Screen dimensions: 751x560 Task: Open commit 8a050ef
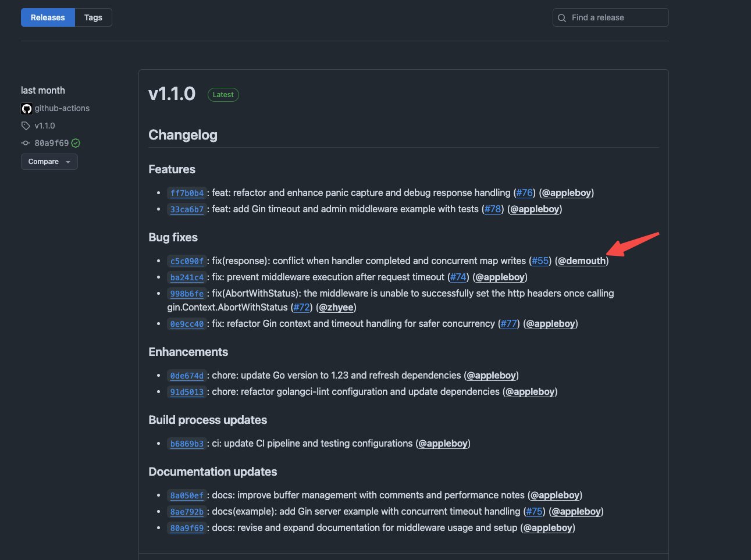187,495
